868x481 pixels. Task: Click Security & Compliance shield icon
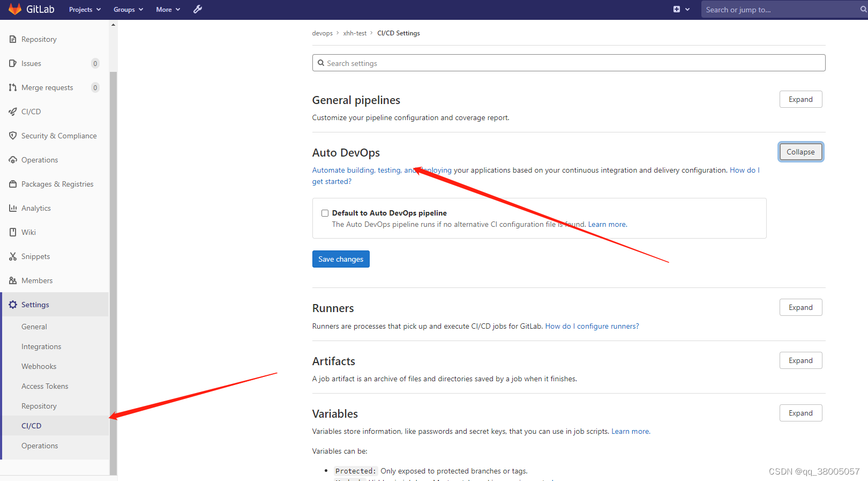tap(13, 136)
